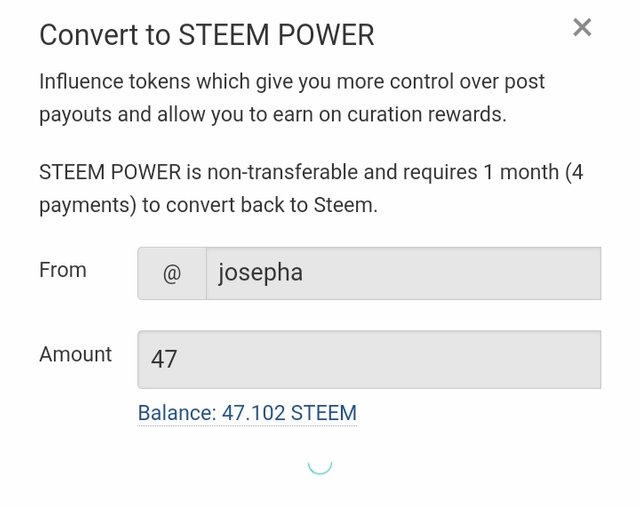Click the @ symbol before the username
Image resolution: width=640 pixels, height=507 pixels.
(171, 273)
